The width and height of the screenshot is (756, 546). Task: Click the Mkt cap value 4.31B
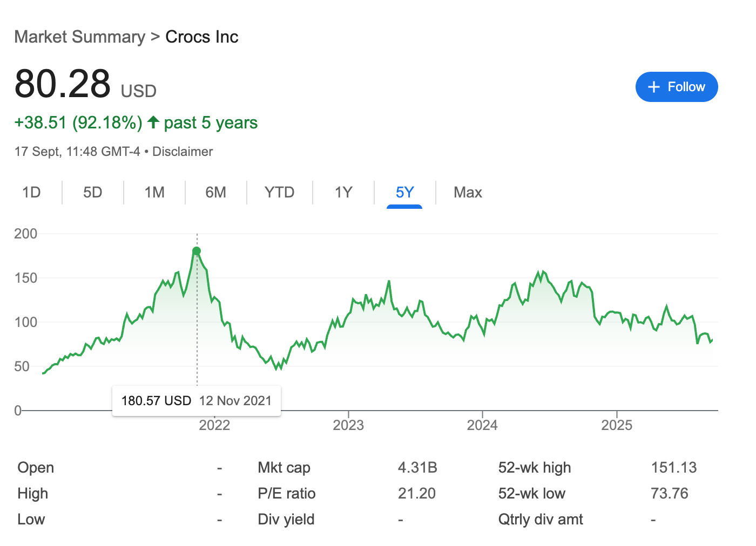point(417,467)
